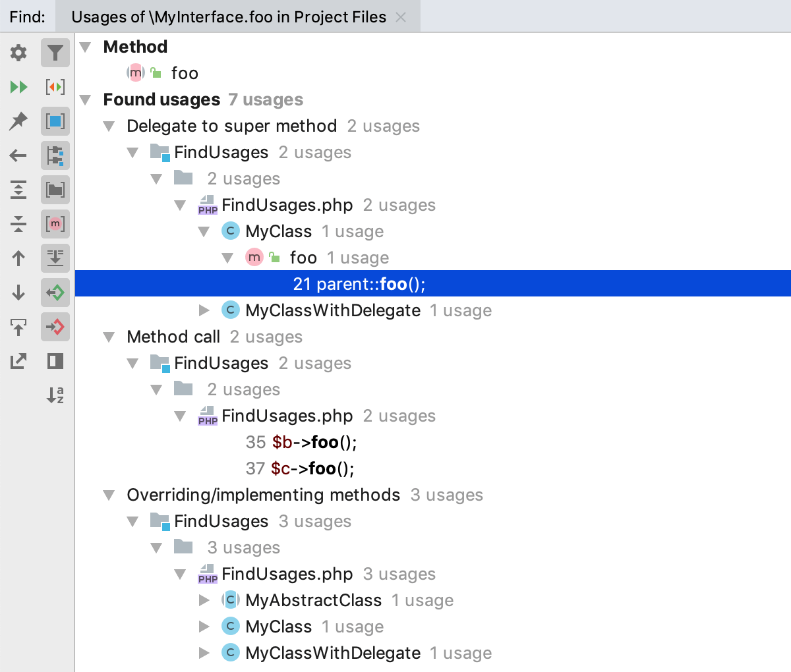Toggle the filter usages funnel
Screen dimensions: 791x672
pos(55,53)
